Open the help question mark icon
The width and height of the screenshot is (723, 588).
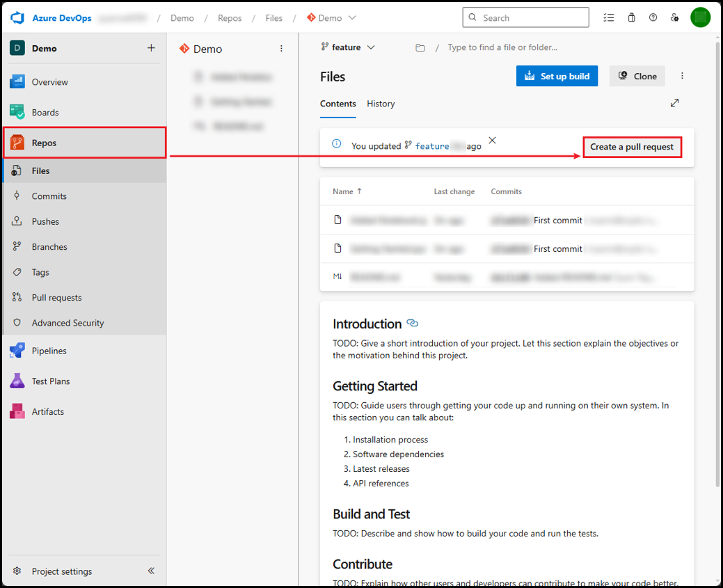tap(653, 18)
